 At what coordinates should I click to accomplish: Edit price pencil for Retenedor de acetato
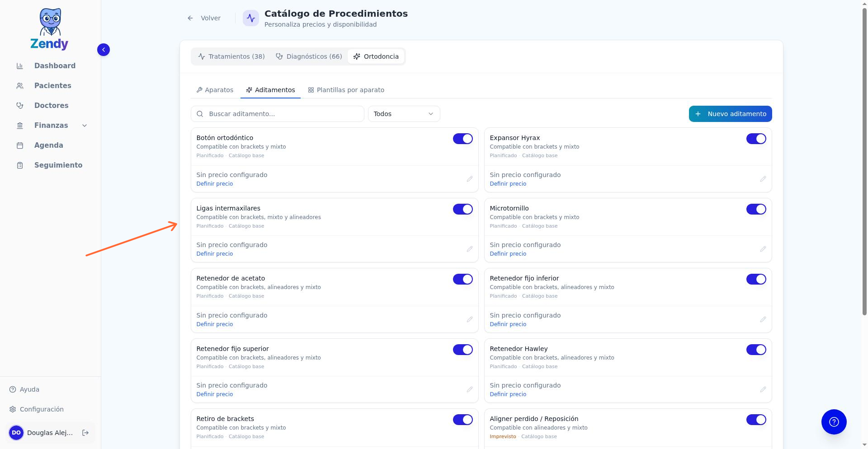click(x=470, y=319)
